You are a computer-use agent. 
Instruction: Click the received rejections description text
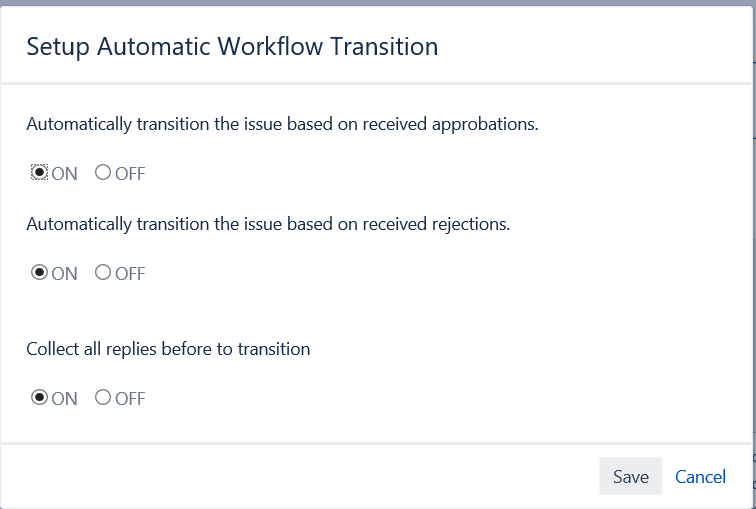(268, 224)
